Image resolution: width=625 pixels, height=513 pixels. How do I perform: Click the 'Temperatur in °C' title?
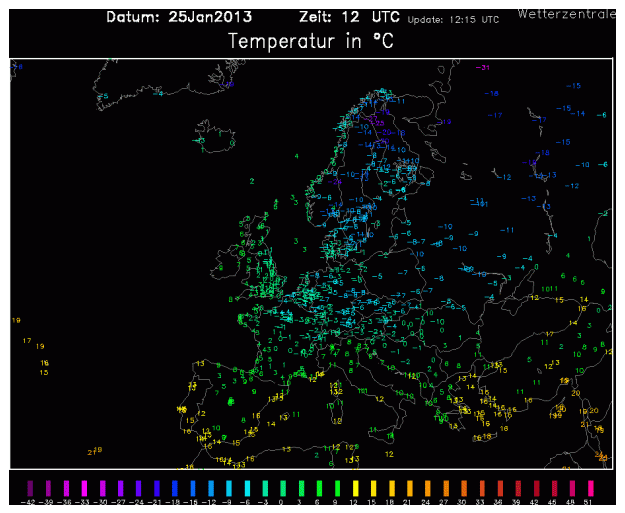point(311,42)
